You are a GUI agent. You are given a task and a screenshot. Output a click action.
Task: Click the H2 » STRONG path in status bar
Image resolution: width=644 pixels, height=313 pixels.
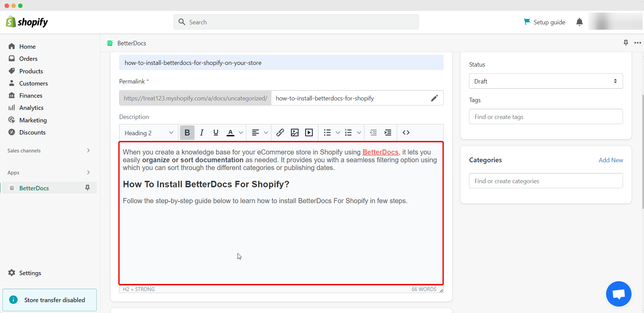tap(139, 289)
